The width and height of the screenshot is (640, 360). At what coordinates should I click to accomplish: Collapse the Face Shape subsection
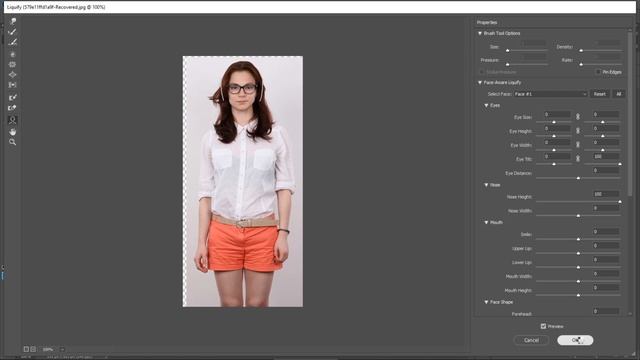point(486,302)
